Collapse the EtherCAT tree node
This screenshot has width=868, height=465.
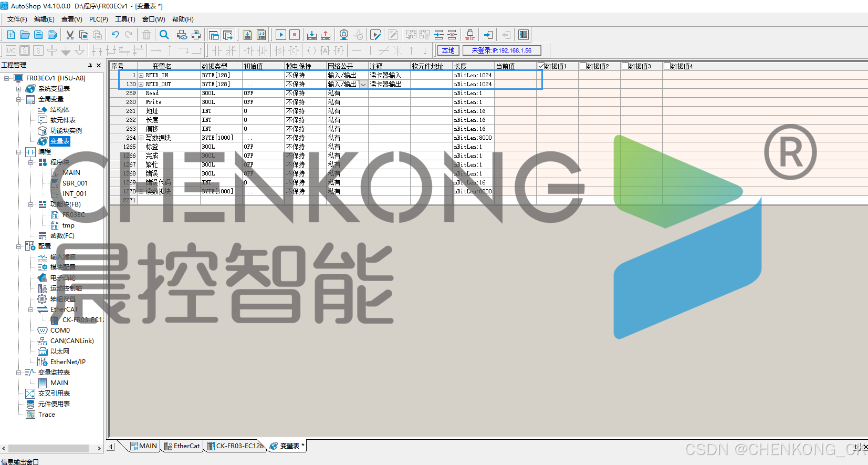click(x=31, y=309)
